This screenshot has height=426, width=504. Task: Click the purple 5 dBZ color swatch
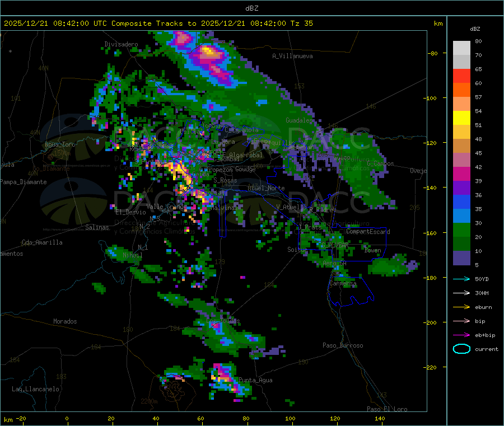(461, 258)
